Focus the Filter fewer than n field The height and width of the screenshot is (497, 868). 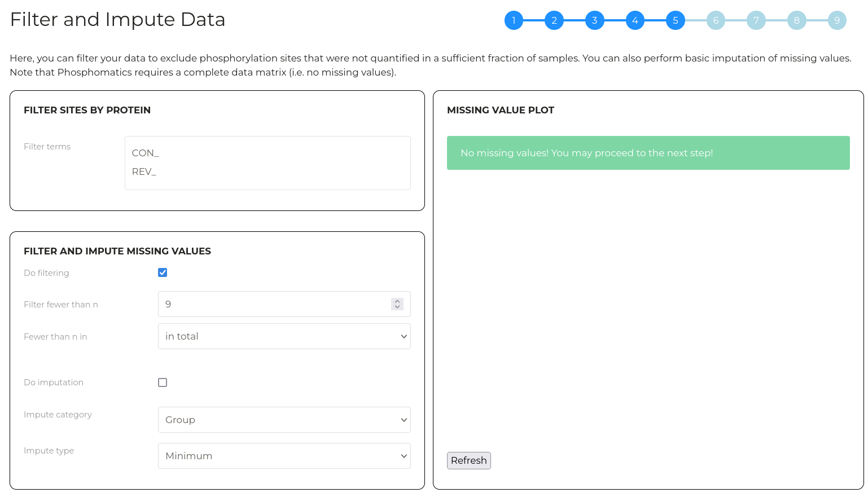click(284, 304)
